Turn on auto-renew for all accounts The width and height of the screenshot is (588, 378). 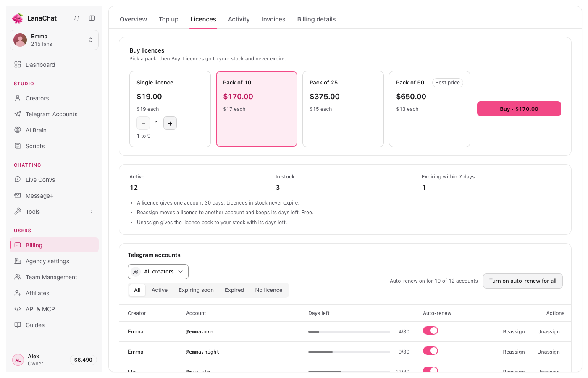(x=523, y=281)
